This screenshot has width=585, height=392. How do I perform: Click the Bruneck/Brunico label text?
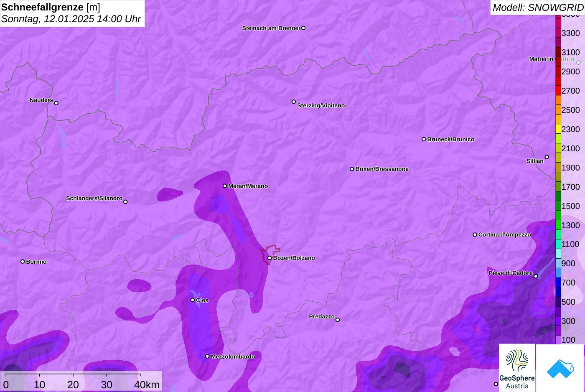pyautogui.click(x=451, y=139)
